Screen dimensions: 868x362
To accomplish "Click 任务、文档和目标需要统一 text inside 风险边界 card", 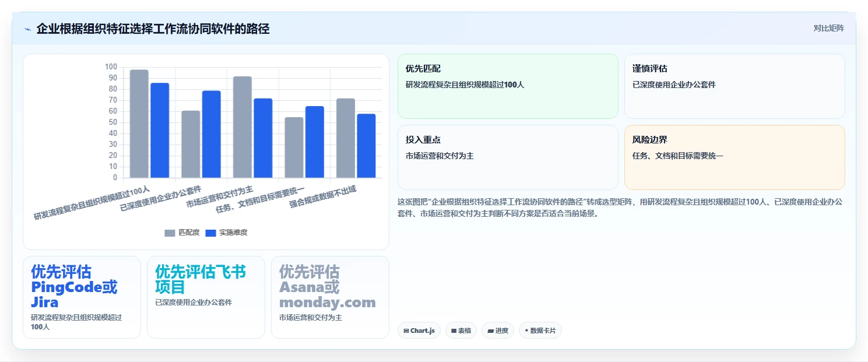I will (678, 156).
